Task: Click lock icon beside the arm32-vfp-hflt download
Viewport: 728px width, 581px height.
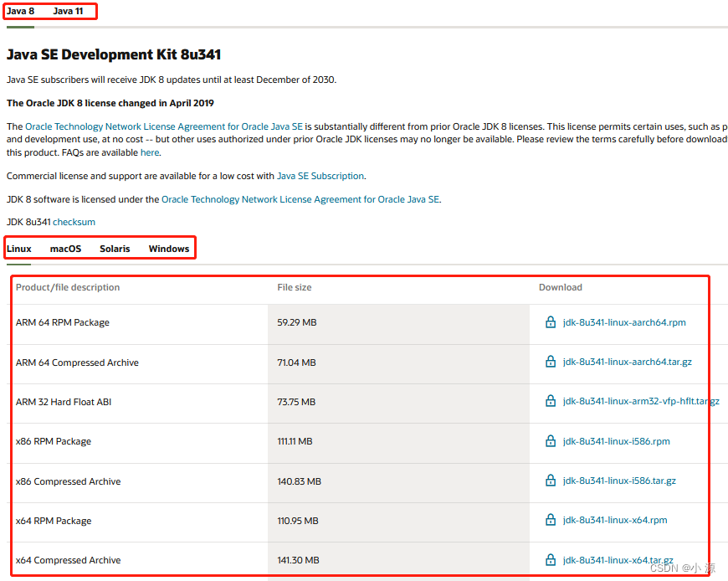Action: click(x=551, y=402)
